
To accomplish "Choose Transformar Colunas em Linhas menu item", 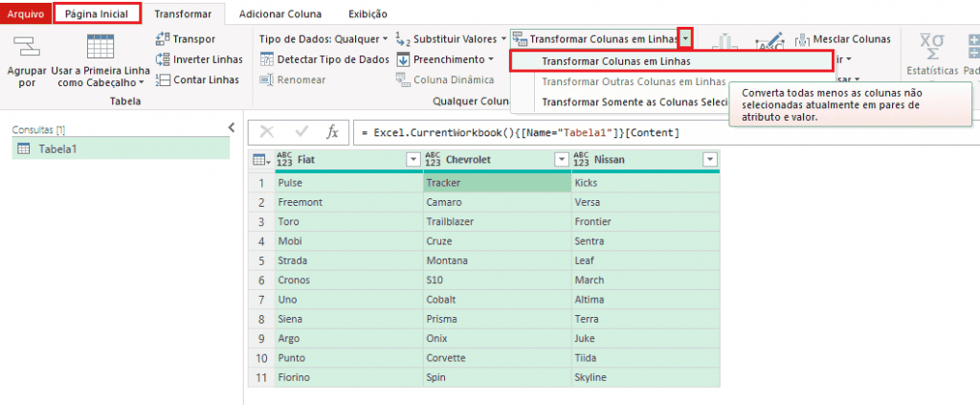I will [x=672, y=62].
